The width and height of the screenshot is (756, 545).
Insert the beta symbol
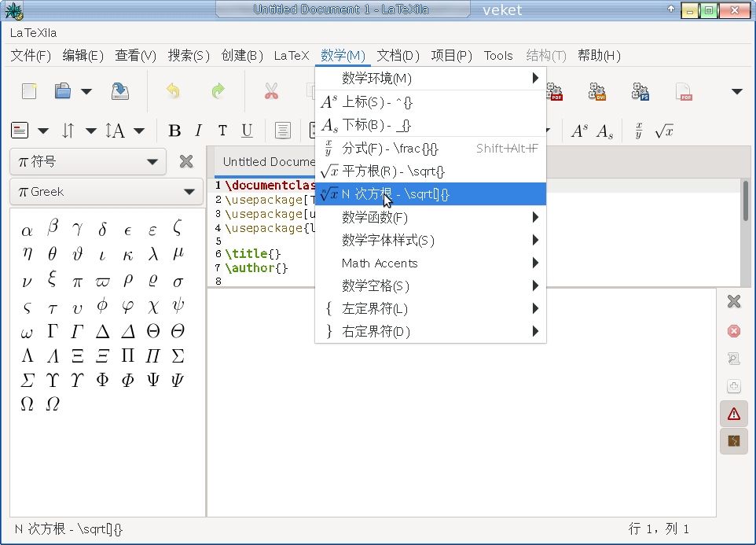[x=53, y=226]
